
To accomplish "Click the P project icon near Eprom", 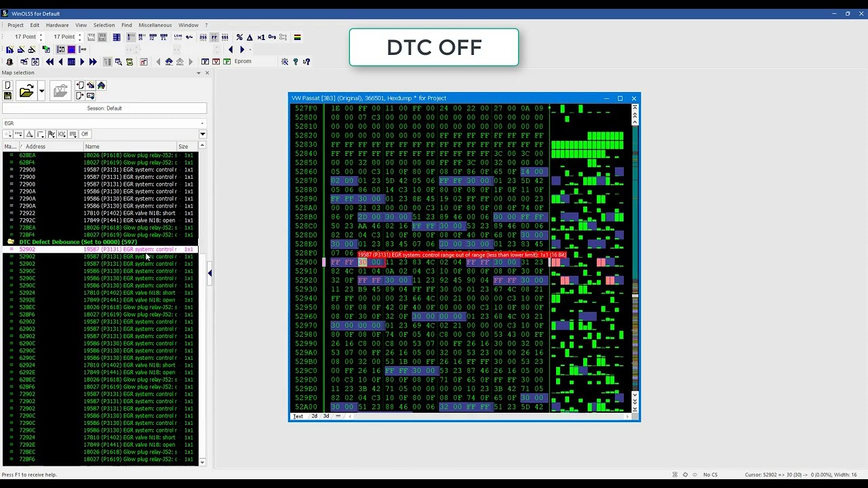I will click(226, 62).
